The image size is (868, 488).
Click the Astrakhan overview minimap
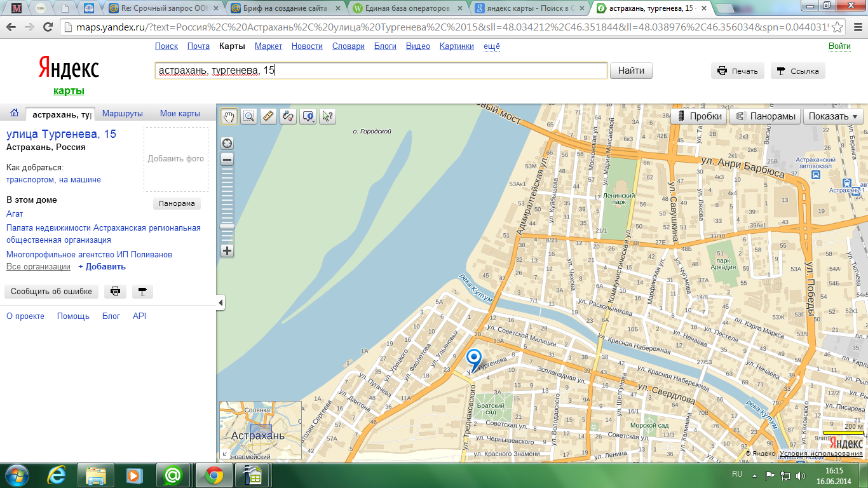coord(261,430)
